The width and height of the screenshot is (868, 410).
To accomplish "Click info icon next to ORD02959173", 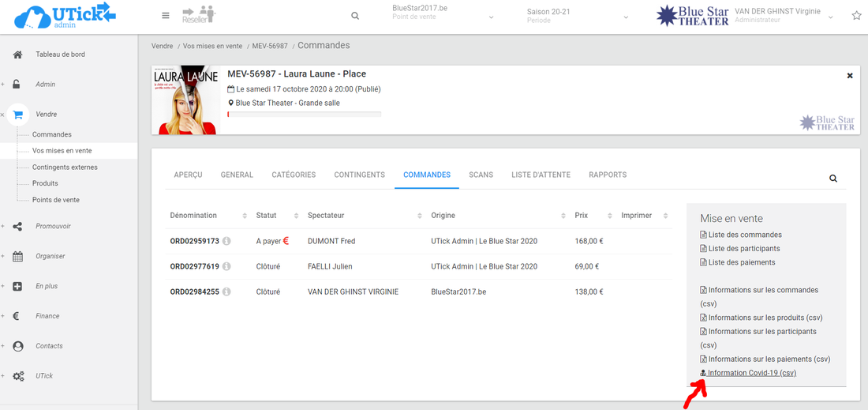I will [226, 241].
